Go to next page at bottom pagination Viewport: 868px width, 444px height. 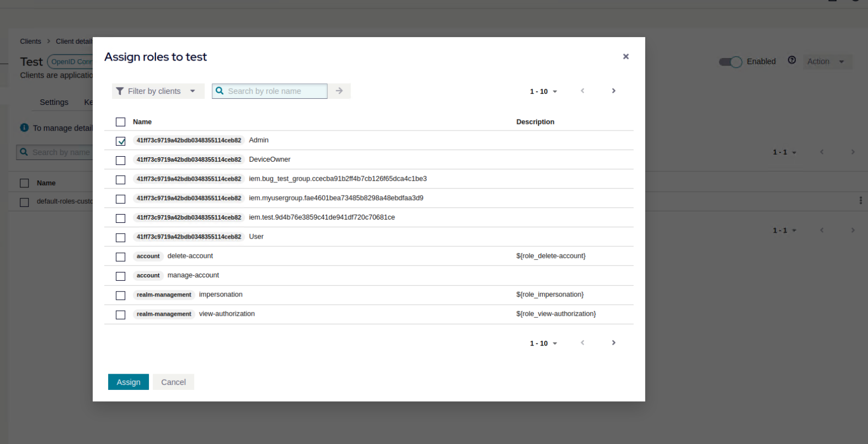[x=614, y=342]
